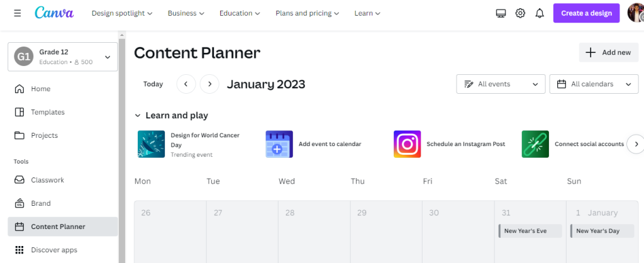Image resolution: width=644 pixels, height=263 pixels.
Task: Expand the All events dropdown
Action: tap(501, 84)
